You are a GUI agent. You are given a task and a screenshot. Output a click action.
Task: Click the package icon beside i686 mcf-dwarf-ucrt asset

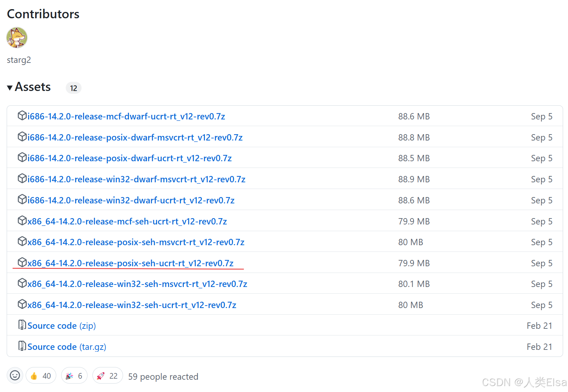[22, 116]
